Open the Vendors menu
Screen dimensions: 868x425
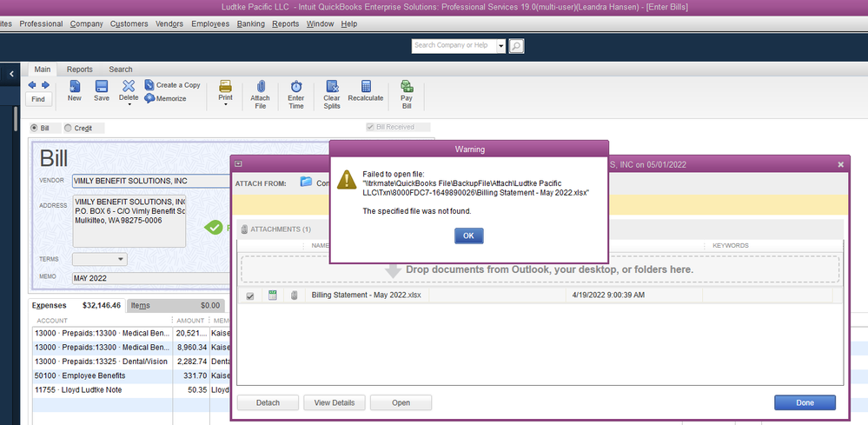[169, 23]
